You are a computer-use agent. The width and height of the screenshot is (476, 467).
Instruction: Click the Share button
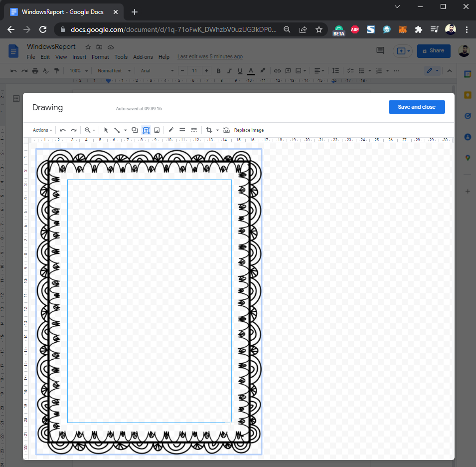point(434,51)
